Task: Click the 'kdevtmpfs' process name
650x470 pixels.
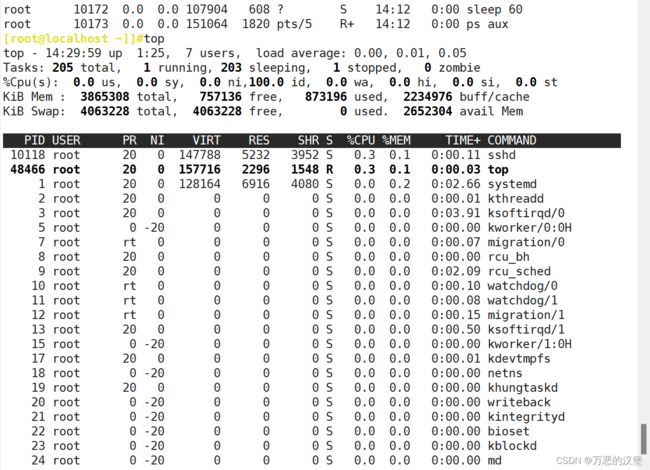Action: tap(519, 359)
